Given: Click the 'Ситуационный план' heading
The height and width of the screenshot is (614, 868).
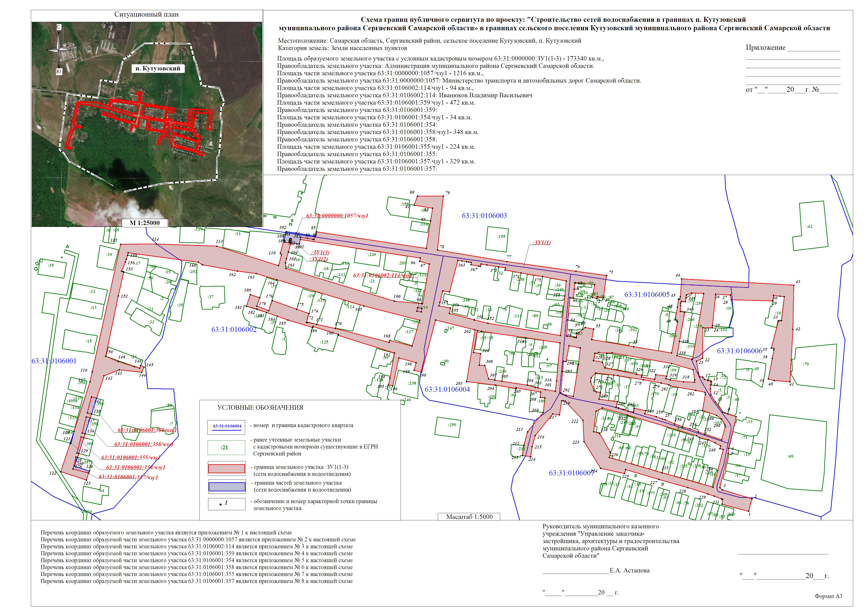Looking at the screenshot, I should tap(146, 15).
